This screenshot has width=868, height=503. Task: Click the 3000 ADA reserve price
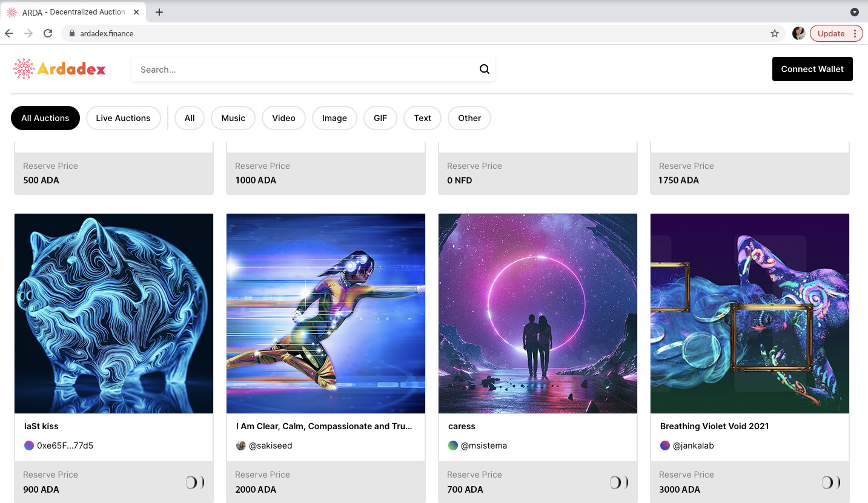click(680, 489)
